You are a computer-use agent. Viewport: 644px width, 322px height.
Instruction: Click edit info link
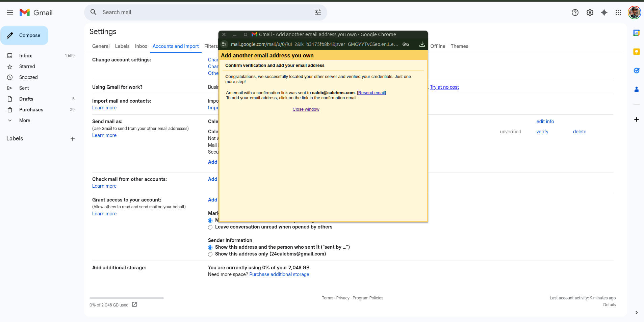click(x=545, y=122)
